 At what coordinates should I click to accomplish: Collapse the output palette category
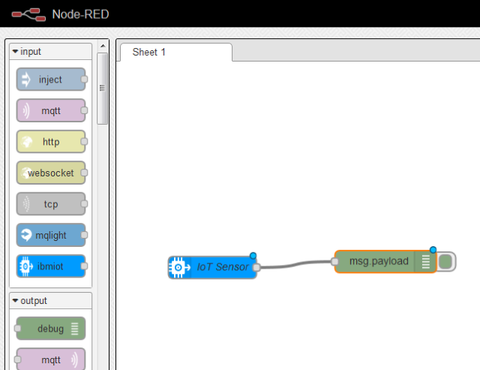click(50, 301)
